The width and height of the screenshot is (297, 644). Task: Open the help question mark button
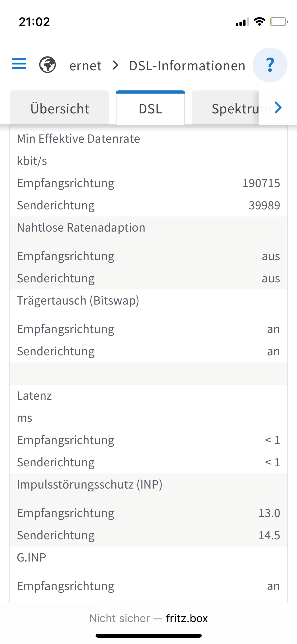pyautogui.click(x=270, y=65)
